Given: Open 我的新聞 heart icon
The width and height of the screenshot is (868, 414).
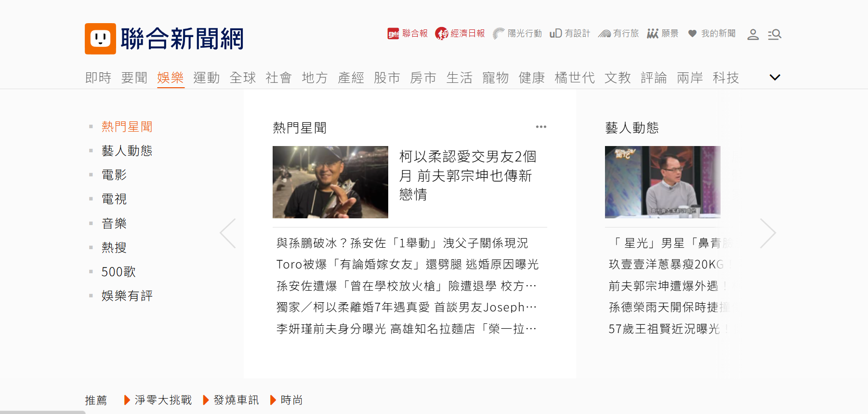Looking at the screenshot, I should pyautogui.click(x=692, y=34).
